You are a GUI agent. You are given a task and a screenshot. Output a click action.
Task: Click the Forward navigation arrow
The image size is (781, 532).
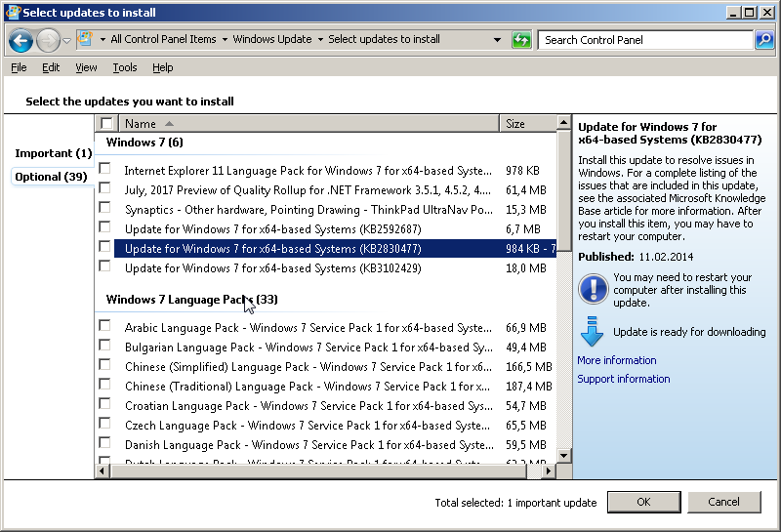48,40
